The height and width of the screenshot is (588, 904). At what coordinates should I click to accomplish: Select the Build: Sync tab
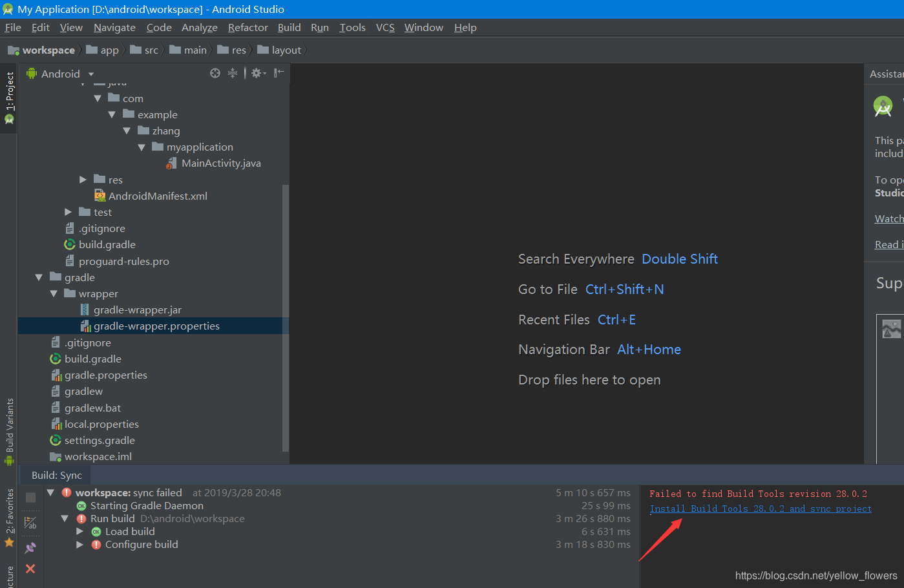pos(57,475)
